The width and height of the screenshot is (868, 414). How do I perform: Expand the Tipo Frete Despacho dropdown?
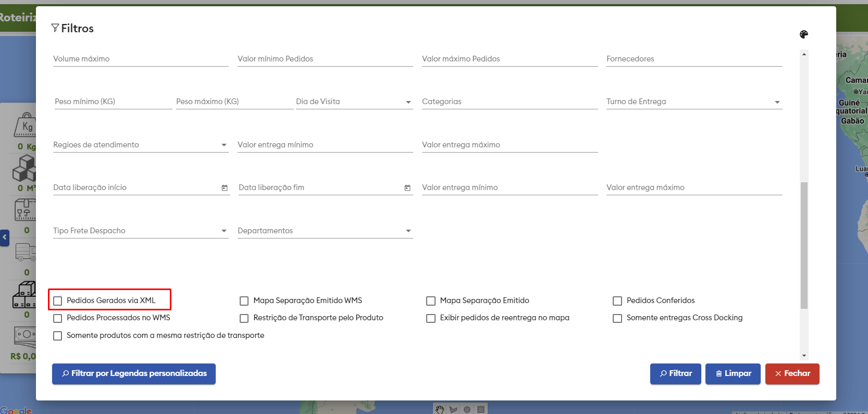pyautogui.click(x=224, y=231)
